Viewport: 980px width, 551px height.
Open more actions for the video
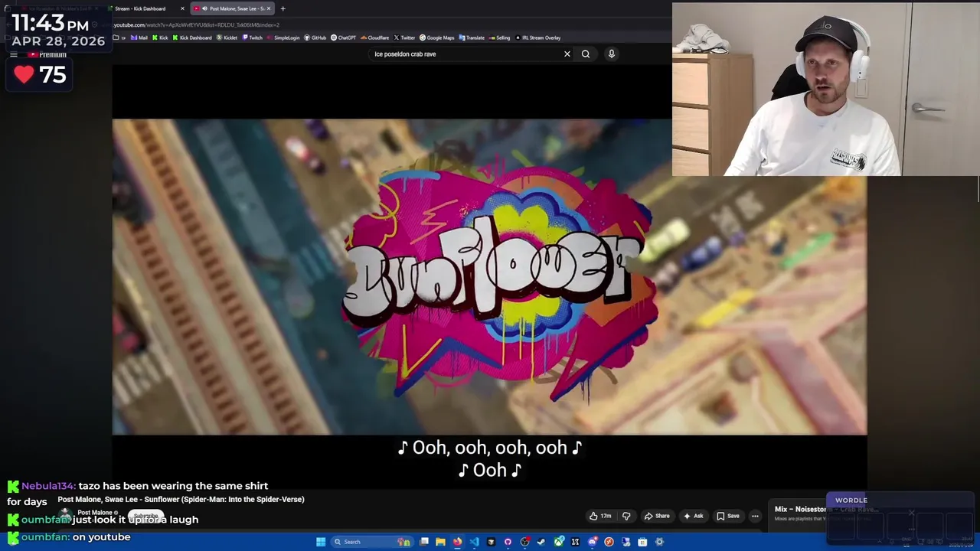click(x=755, y=516)
